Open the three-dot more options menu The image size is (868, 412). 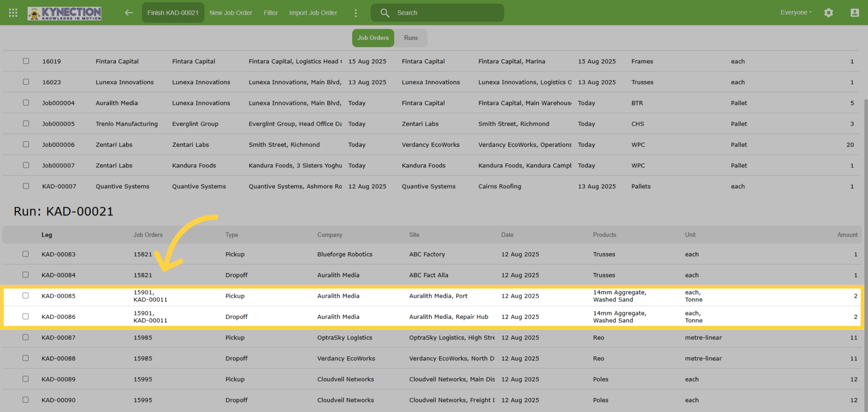point(356,13)
